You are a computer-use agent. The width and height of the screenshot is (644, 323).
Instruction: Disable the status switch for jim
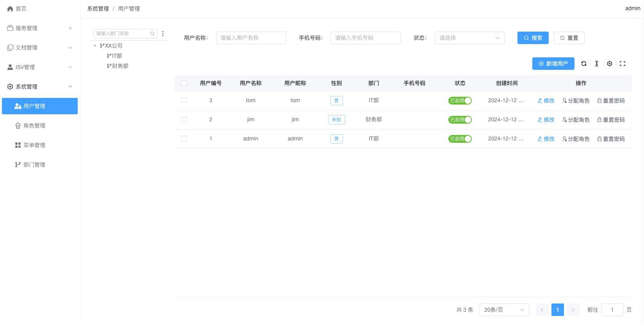[460, 120]
